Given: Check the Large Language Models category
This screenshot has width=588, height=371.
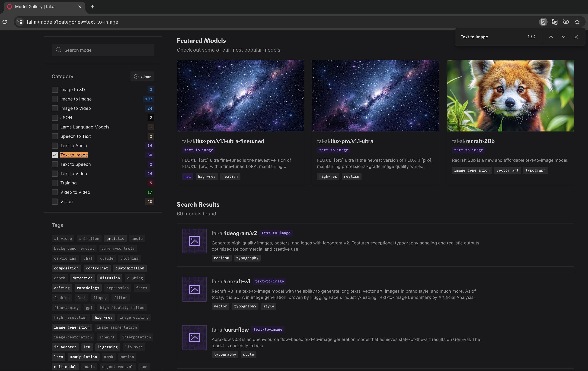Looking at the screenshot, I should [x=55, y=127].
